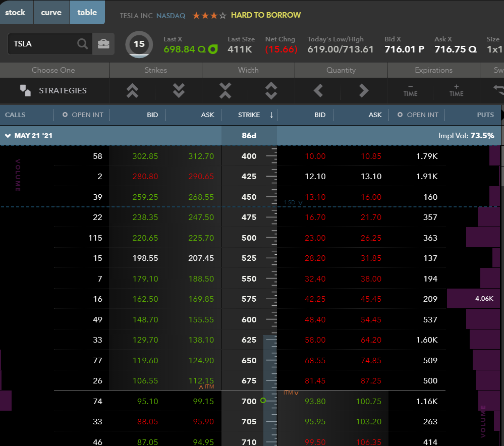The width and height of the screenshot is (504, 446).
Task: Click the minus TIME expiration button
Action: coord(411,91)
